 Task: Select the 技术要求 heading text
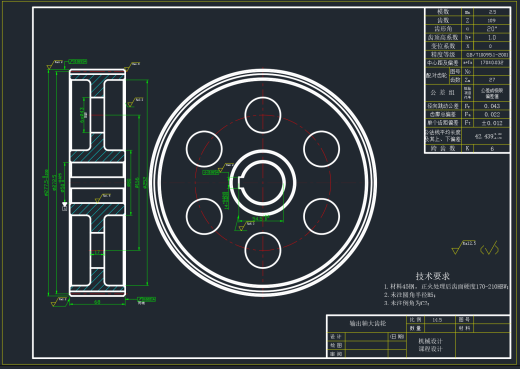(x=433, y=276)
